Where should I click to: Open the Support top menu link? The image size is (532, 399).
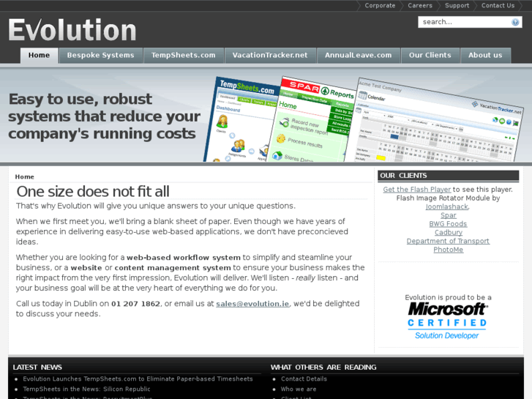(x=457, y=5)
